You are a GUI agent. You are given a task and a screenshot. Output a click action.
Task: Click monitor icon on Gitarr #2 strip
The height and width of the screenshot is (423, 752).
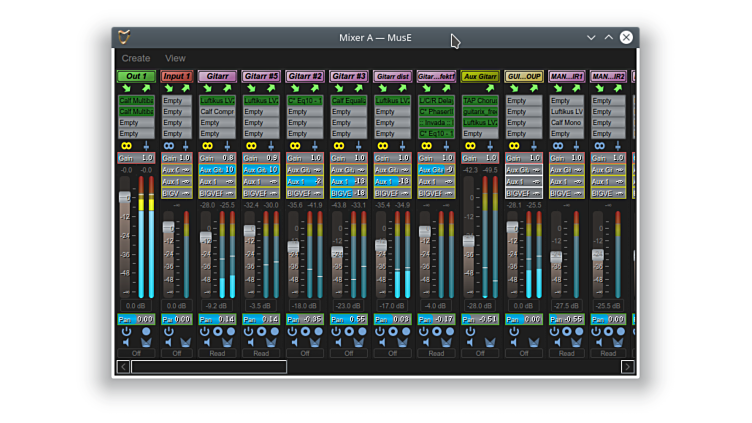click(317, 342)
